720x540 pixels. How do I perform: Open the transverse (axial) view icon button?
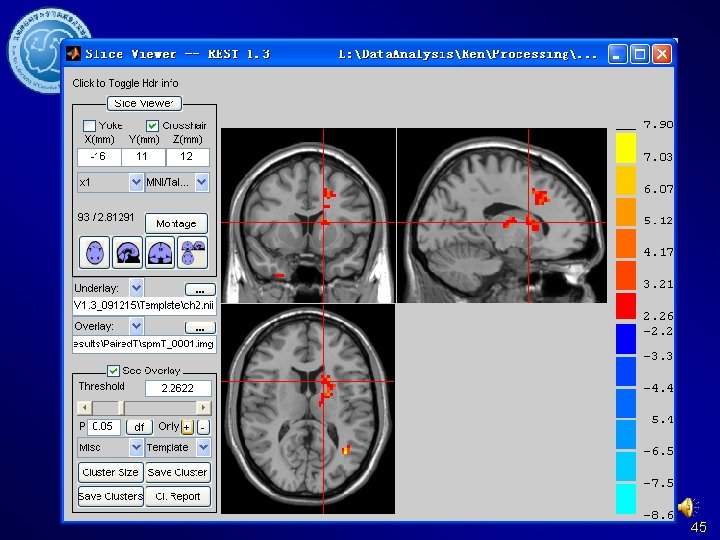coord(94,253)
